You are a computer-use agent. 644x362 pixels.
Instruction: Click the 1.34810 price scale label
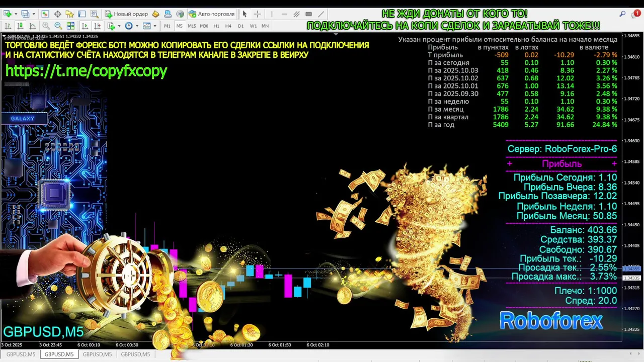point(632,57)
